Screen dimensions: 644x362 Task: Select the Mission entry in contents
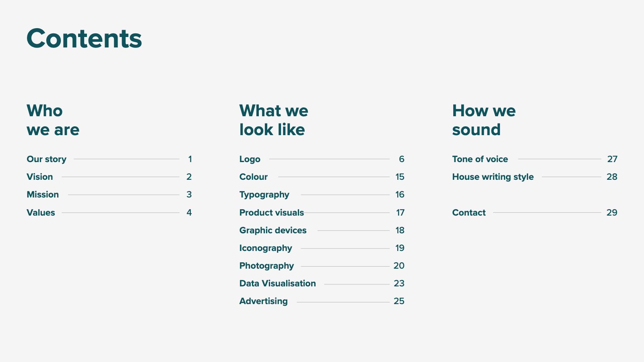point(109,194)
